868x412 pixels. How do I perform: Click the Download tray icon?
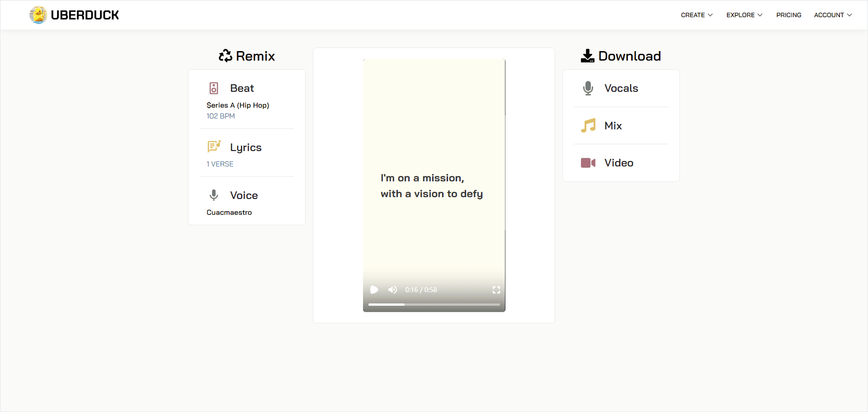point(588,56)
